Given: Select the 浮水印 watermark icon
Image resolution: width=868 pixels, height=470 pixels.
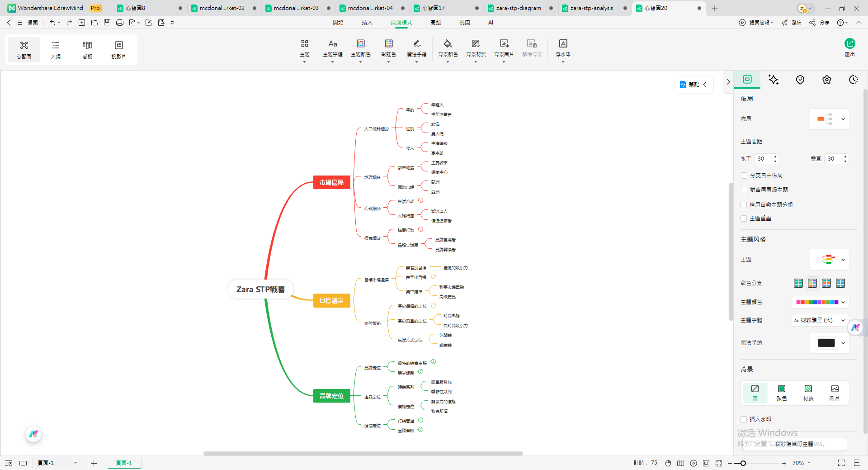Looking at the screenshot, I should 563,44.
